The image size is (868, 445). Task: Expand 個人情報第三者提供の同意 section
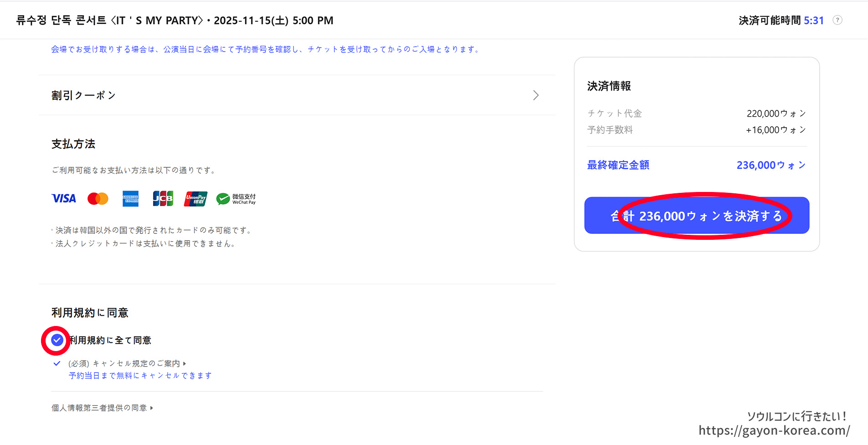click(x=101, y=408)
